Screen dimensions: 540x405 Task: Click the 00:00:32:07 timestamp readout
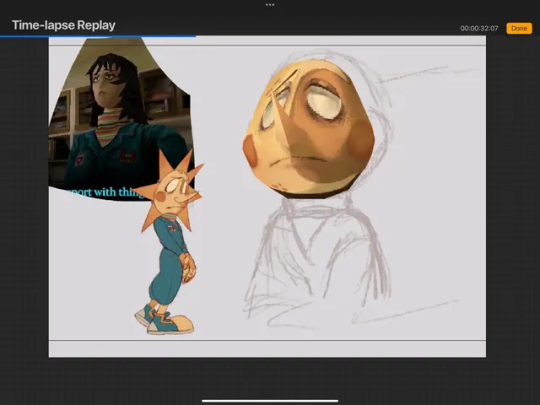(x=479, y=29)
